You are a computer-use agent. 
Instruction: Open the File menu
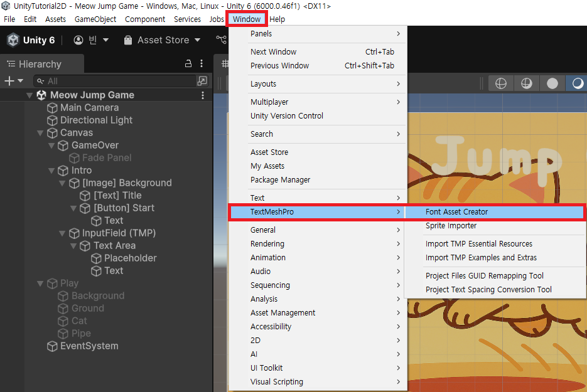click(9, 19)
